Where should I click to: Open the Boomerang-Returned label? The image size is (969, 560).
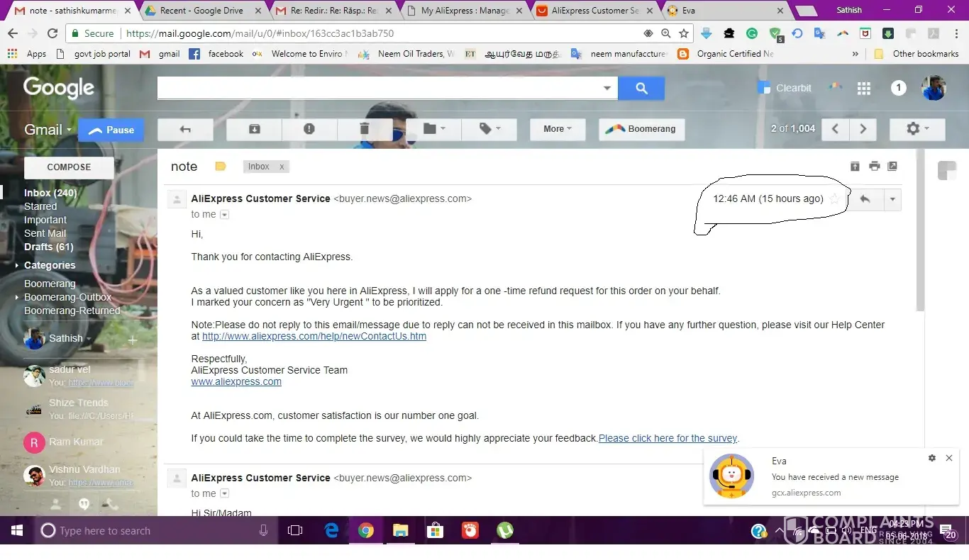(x=72, y=310)
